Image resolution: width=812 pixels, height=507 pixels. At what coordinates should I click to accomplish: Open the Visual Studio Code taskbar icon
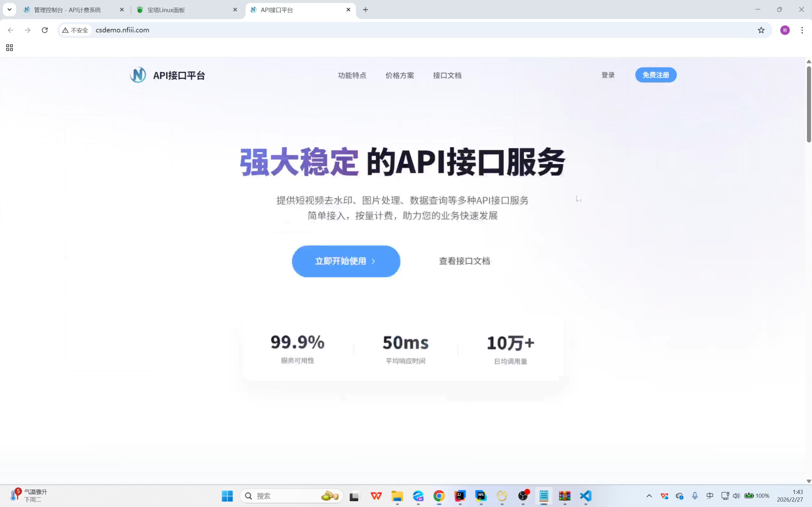[585, 496]
